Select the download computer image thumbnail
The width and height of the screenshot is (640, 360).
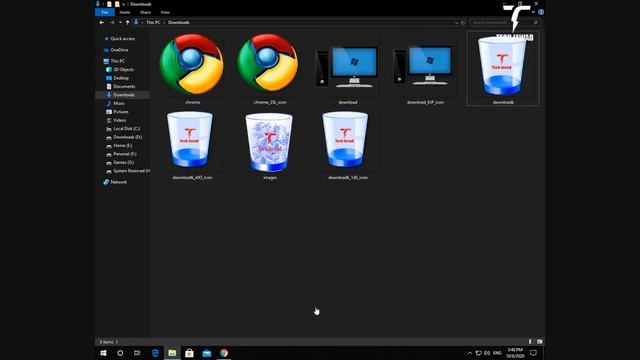pos(347,67)
